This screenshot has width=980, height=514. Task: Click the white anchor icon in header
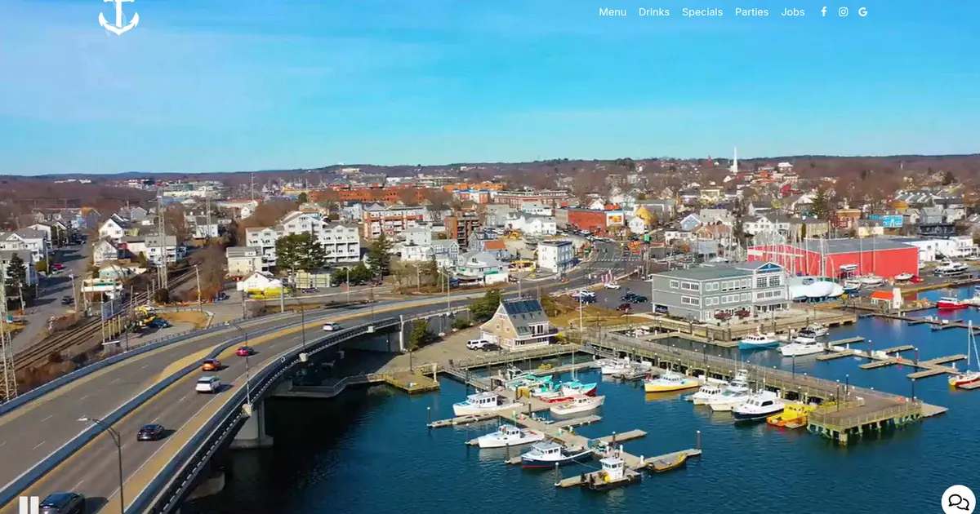tap(118, 16)
